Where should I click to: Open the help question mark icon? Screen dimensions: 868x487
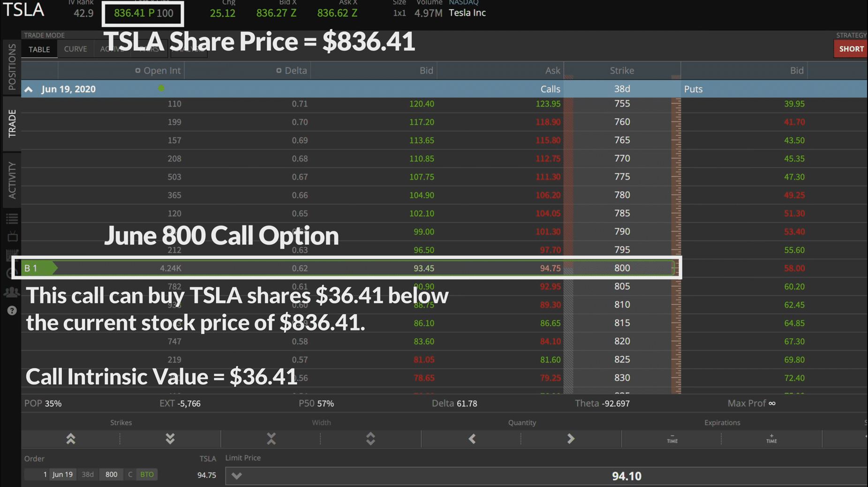point(12,310)
